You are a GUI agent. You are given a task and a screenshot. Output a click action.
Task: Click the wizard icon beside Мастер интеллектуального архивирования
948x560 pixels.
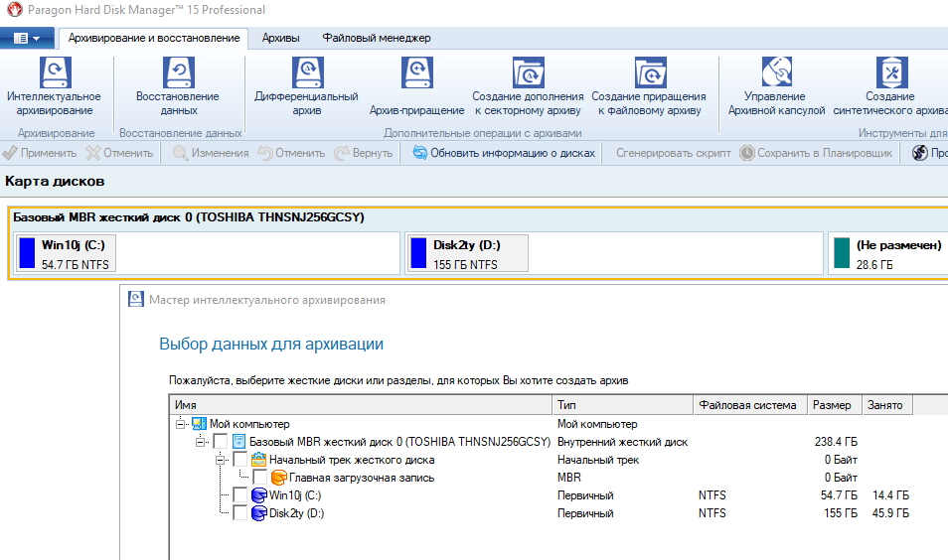pyautogui.click(x=136, y=299)
